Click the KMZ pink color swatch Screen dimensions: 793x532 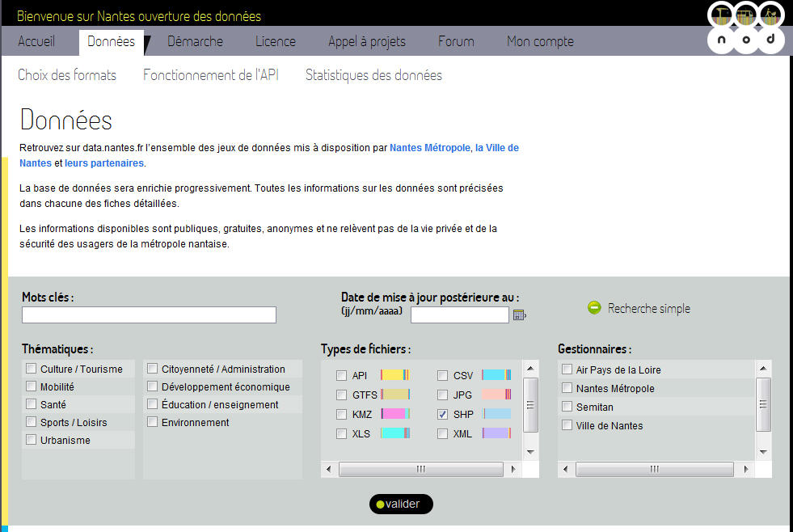pos(394,414)
